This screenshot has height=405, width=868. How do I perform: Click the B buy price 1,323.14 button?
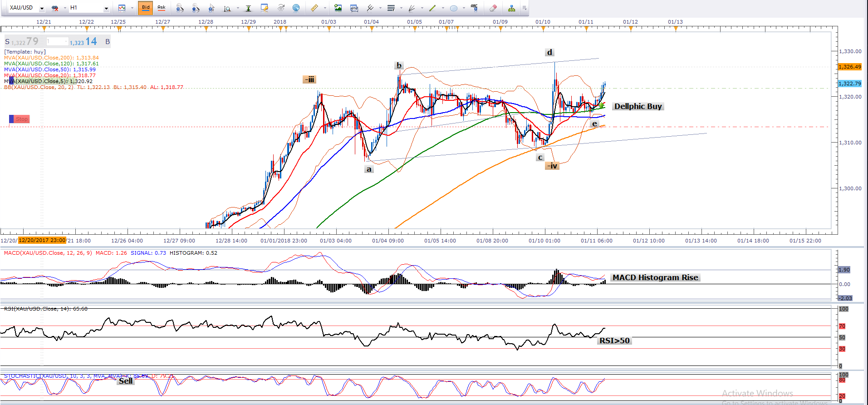click(89, 42)
